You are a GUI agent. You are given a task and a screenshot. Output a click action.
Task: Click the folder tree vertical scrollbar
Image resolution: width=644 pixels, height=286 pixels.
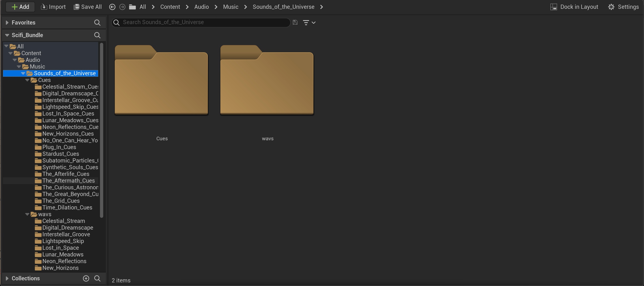(102, 130)
